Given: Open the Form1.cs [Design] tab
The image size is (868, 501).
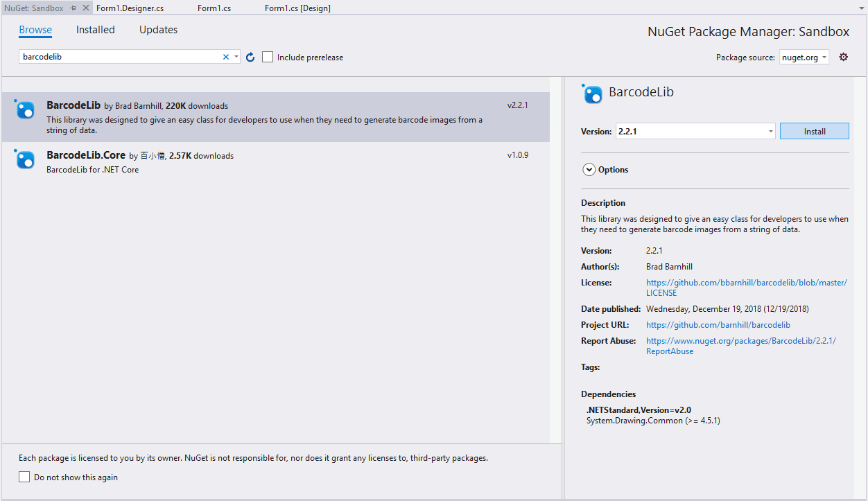Looking at the screenshot, I should (297, 8).
